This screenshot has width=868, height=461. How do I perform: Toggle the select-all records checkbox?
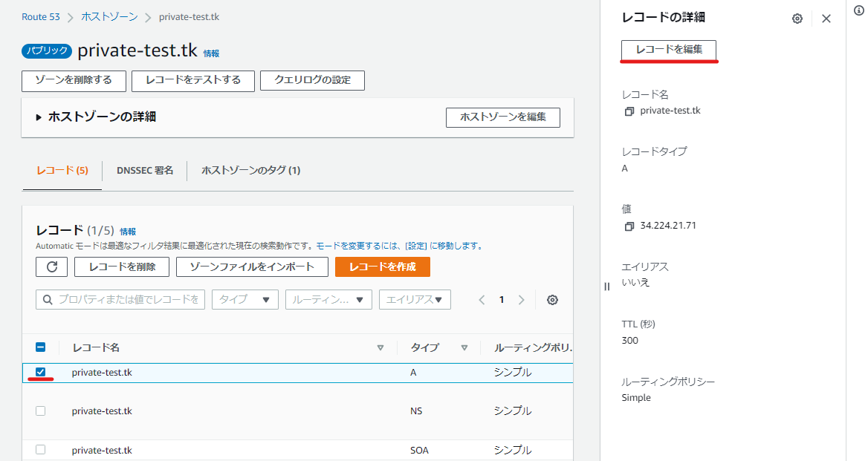pos(40,347)
